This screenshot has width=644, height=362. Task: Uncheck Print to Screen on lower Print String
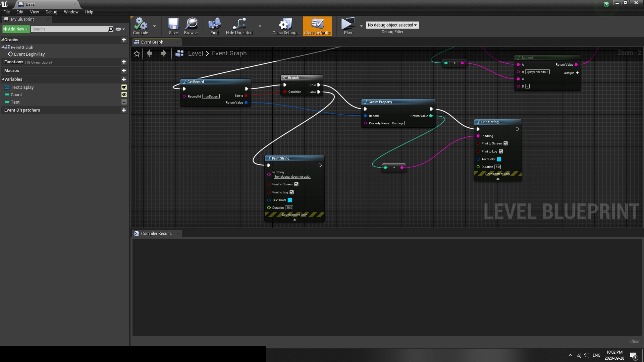[296, 184]
